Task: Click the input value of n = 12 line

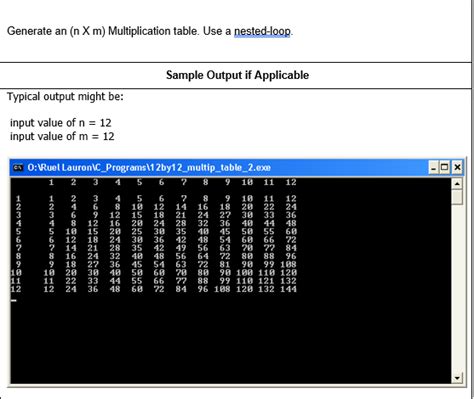Action: [x=61, y=123]
